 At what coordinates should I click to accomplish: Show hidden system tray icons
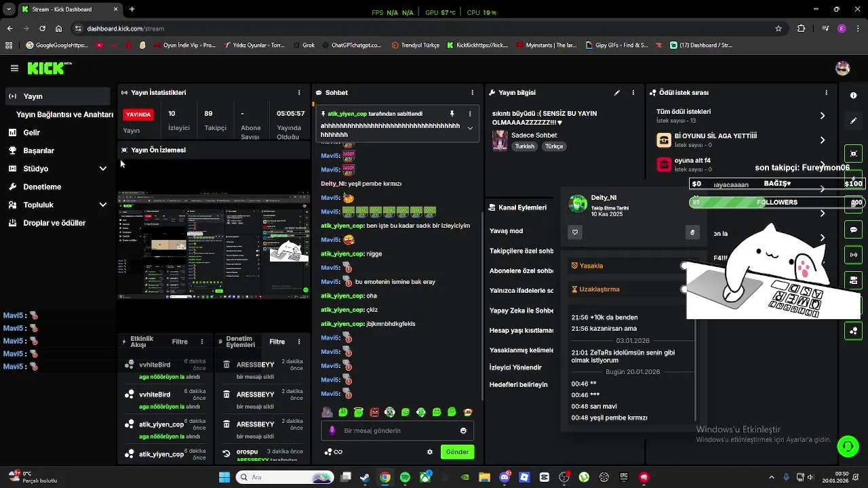772,477
